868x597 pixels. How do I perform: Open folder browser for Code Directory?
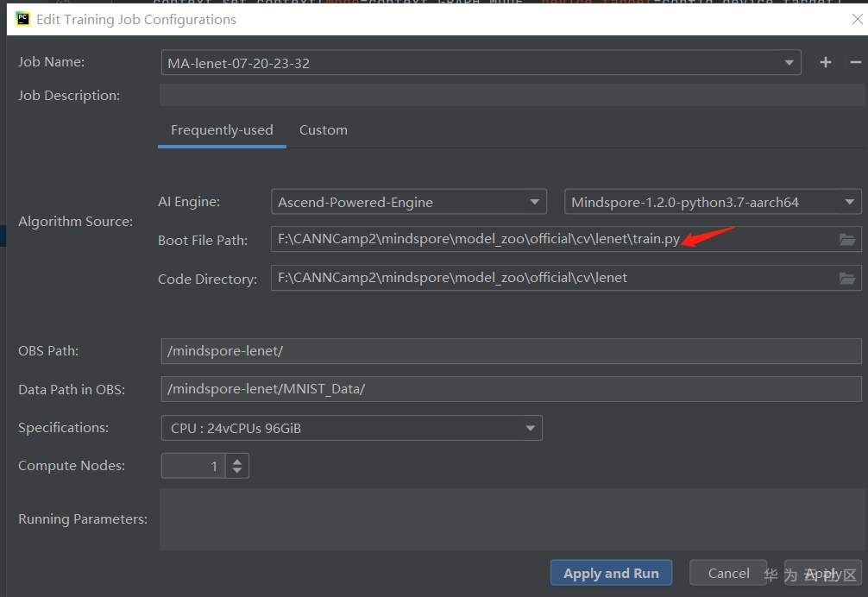[x=847, y=279]
